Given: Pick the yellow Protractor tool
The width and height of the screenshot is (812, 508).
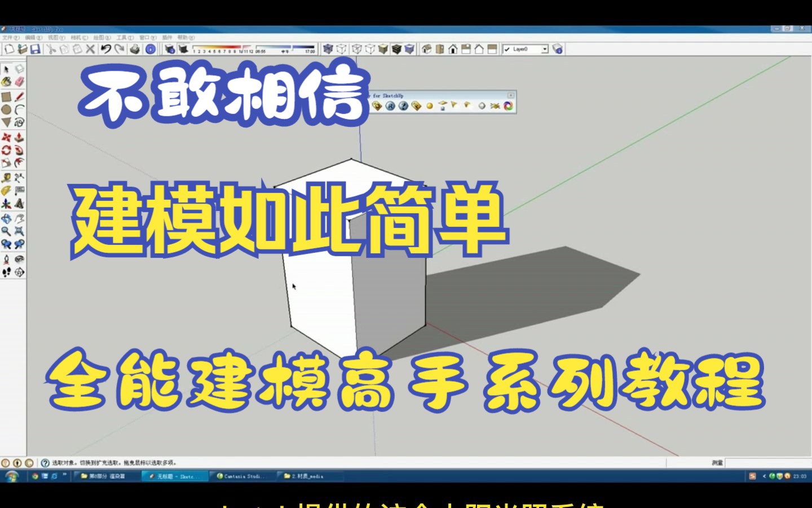Looking at the screenshot, I should (6, 191).
